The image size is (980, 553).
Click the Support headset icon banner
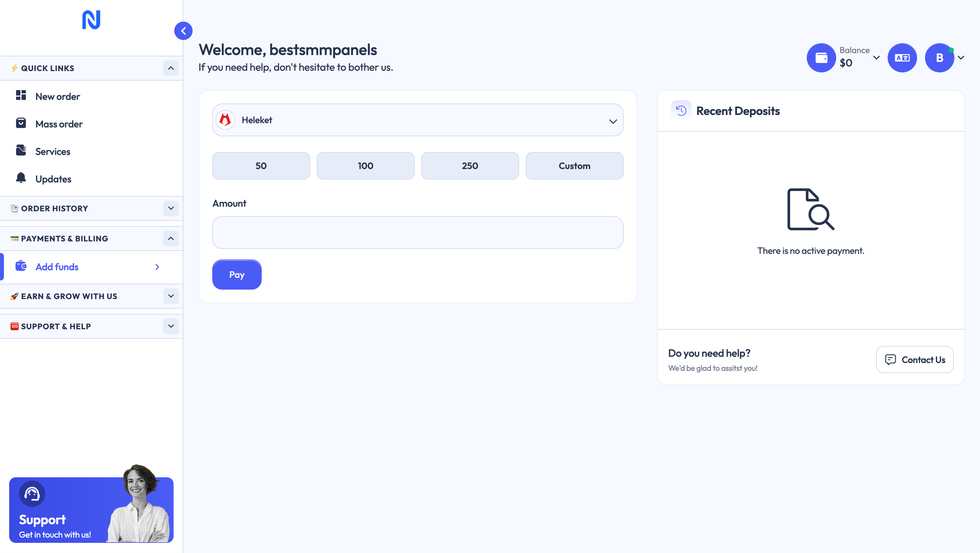click(x=32, y=494)
